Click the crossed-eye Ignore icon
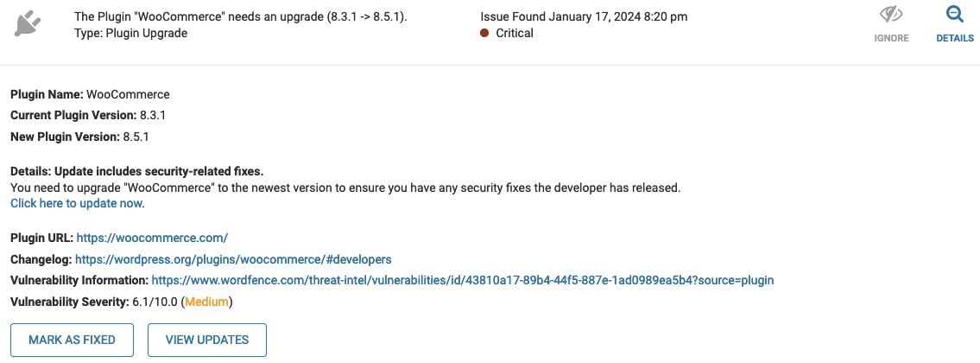The image size is (980, 363). coord(891,15)
